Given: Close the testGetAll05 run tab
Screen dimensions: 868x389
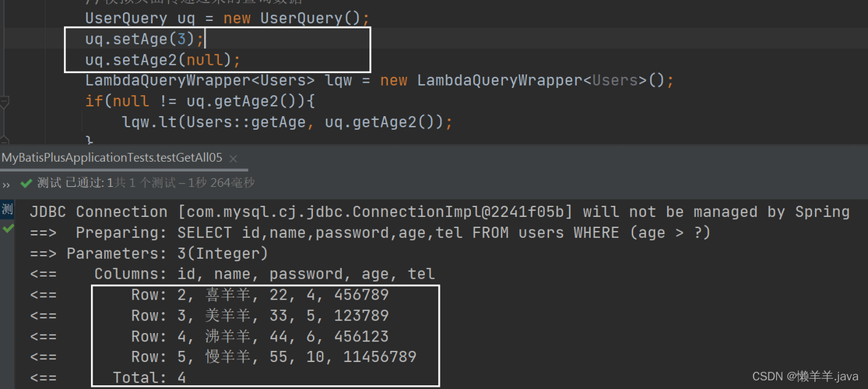Looking at the screenshot, I should [233, 159].
